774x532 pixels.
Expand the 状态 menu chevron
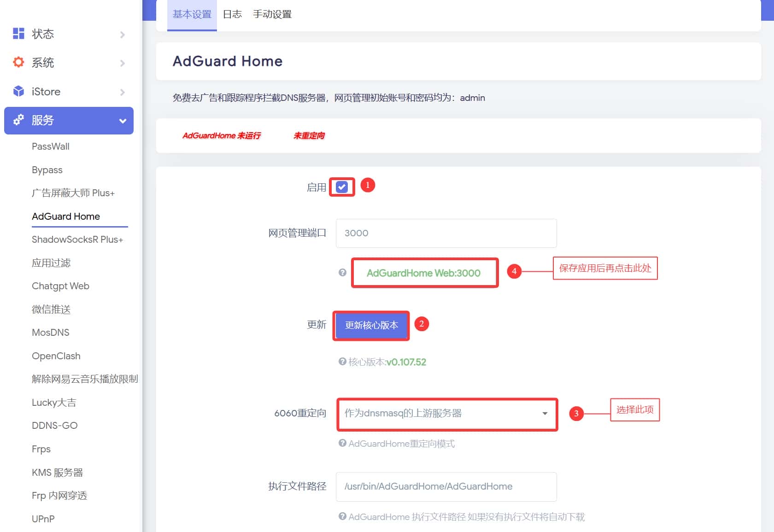[x=122, y=35]
